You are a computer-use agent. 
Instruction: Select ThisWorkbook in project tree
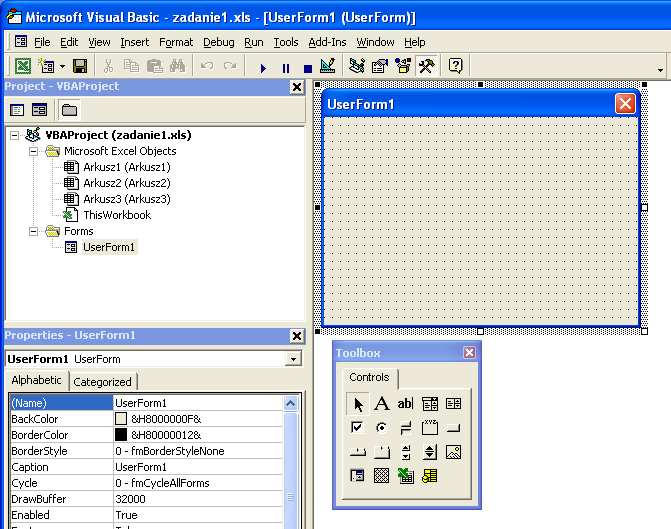pos(117,215)
